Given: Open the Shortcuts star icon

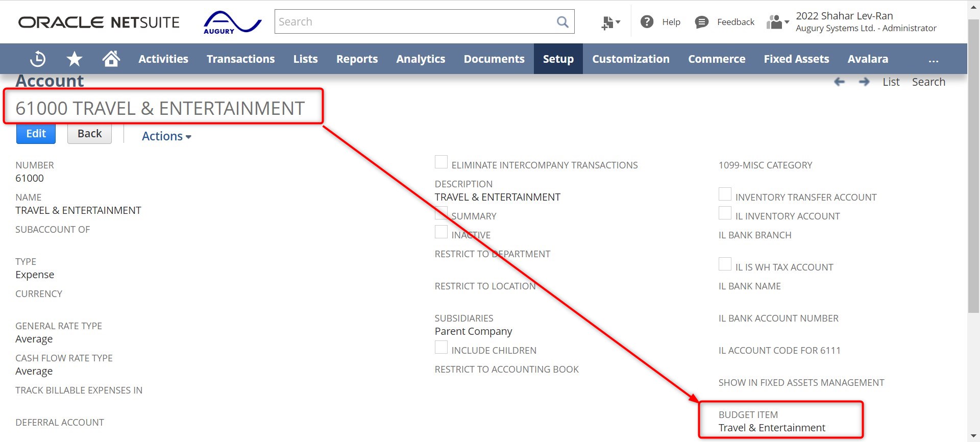Looking at the screenshot, I should pyautogui.click(x=75, y=59).
